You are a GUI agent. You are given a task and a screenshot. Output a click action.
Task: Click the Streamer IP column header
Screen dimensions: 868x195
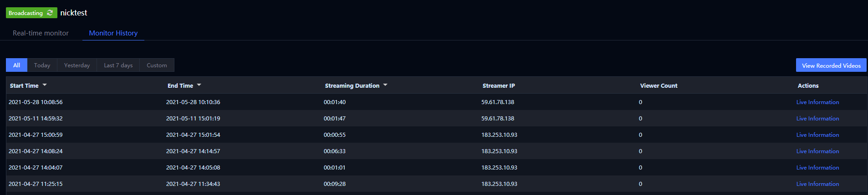tap(499, 85)
